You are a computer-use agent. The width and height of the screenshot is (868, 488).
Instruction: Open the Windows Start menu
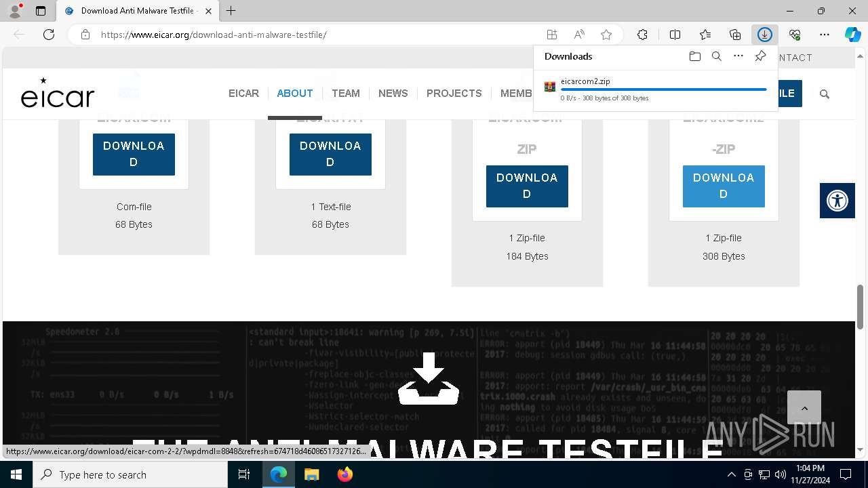[16, 474]
